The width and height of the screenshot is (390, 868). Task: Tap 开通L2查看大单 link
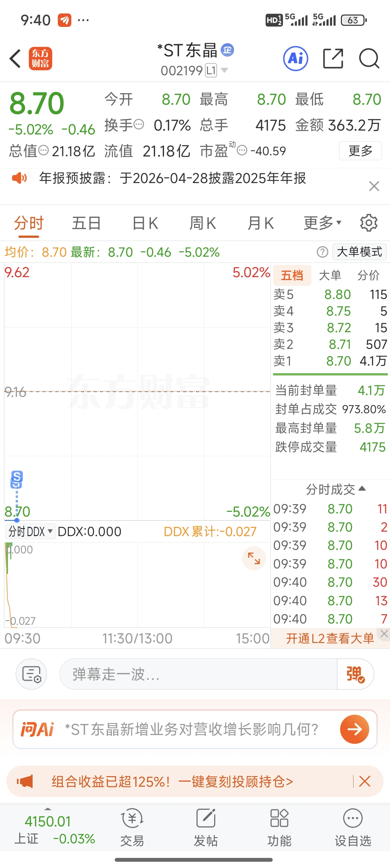click(330, 638)
